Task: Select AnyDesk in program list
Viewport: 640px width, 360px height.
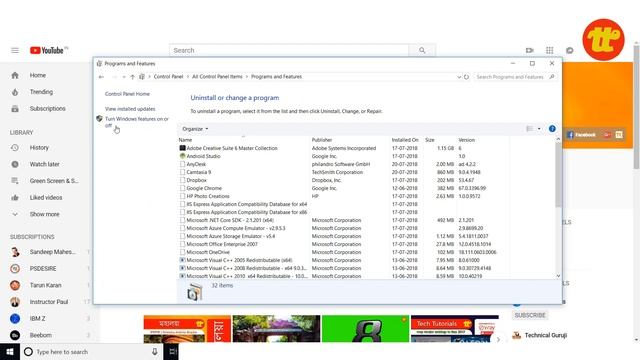Action: 196,164
